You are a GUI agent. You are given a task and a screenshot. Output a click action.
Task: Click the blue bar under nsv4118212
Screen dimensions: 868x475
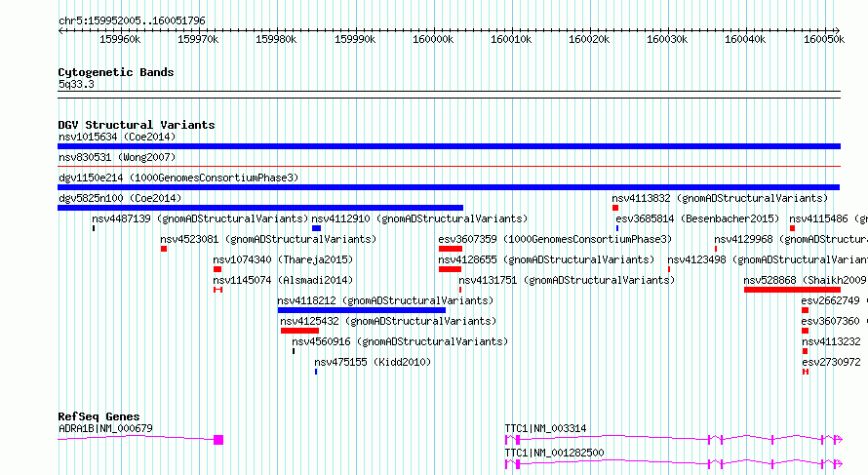pyautogui.click(x=362, y=310)
